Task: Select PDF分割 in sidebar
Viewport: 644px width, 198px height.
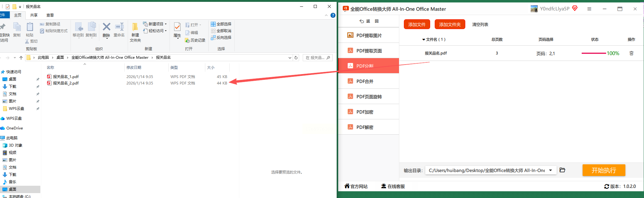Action: tap(369, 66)
